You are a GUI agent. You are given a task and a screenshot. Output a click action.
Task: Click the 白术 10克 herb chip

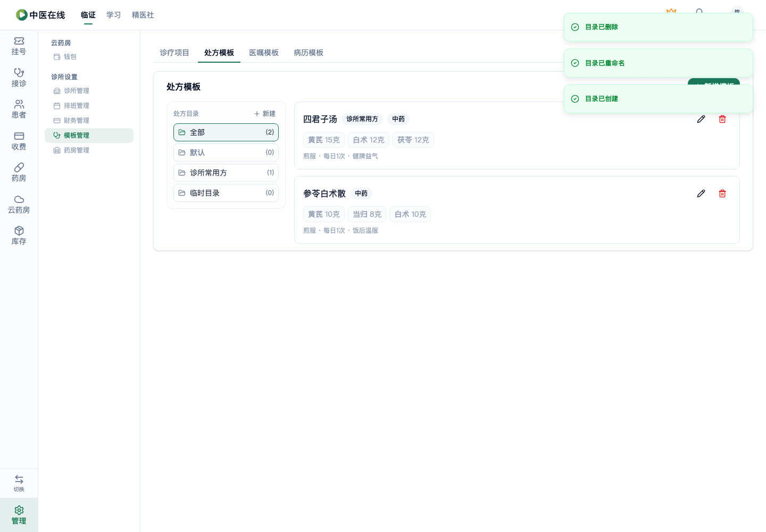(x=410, y=214)
